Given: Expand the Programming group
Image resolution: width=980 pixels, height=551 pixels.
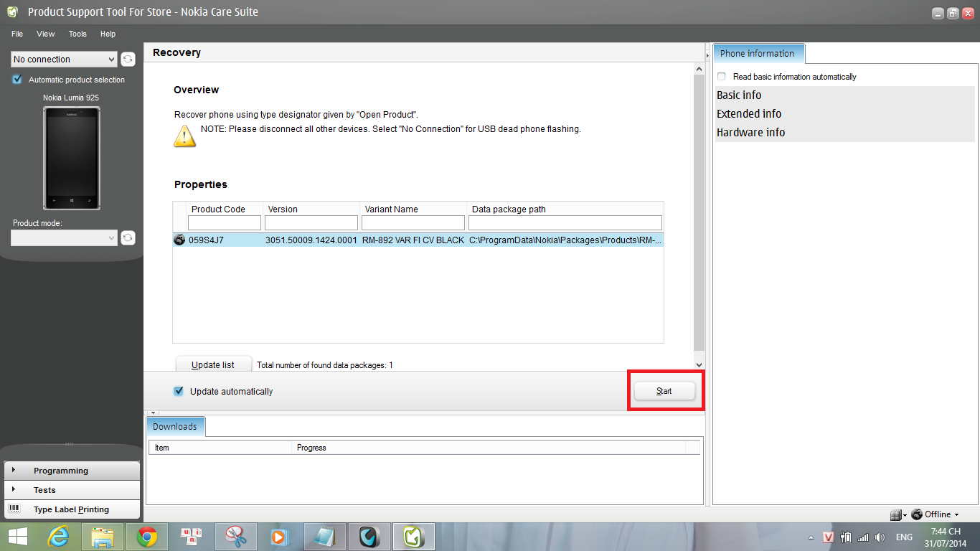Looking at the screenshot, I should point(72,471).
